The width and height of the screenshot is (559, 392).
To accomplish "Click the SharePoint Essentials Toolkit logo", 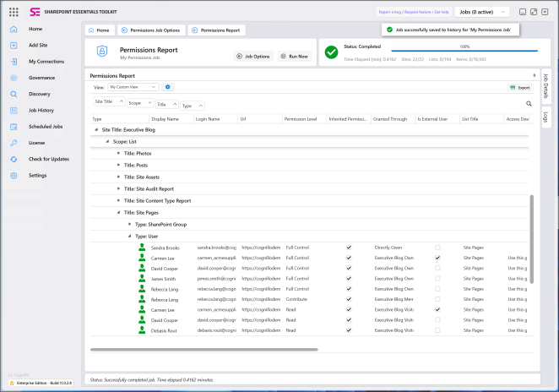I will 35,12.
